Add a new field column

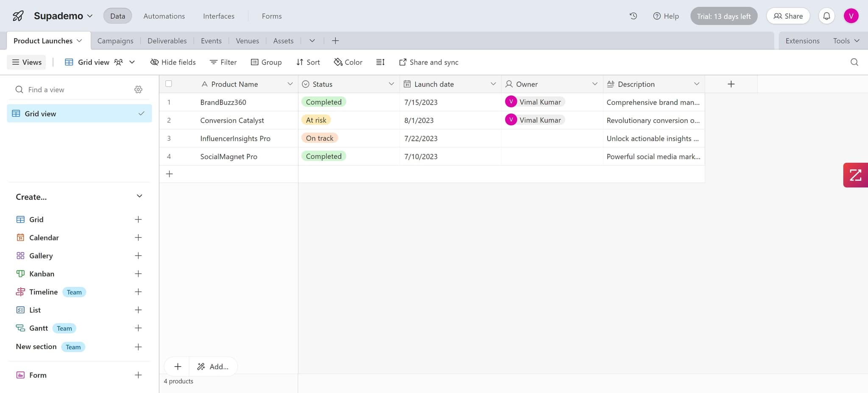(731, 84)
